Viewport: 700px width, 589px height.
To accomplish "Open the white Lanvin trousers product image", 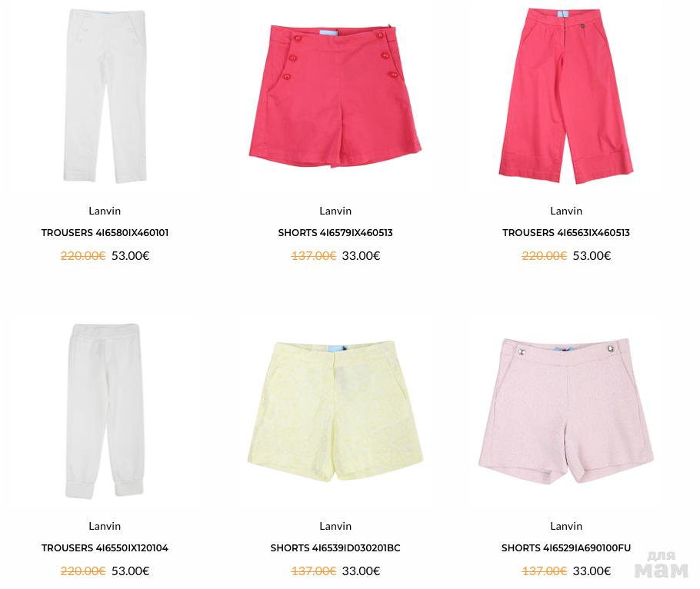I will click(105, 96).
